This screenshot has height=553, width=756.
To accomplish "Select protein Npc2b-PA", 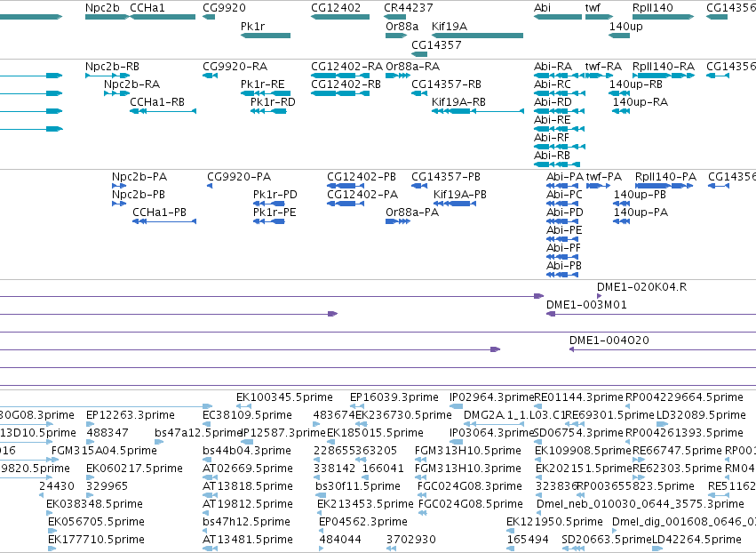I will point(119,185).
